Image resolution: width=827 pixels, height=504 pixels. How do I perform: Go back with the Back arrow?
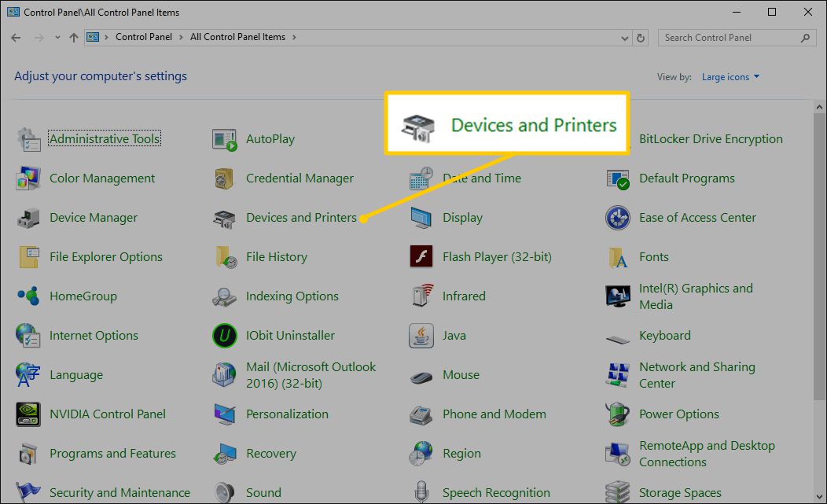click(x=16, y=38)
